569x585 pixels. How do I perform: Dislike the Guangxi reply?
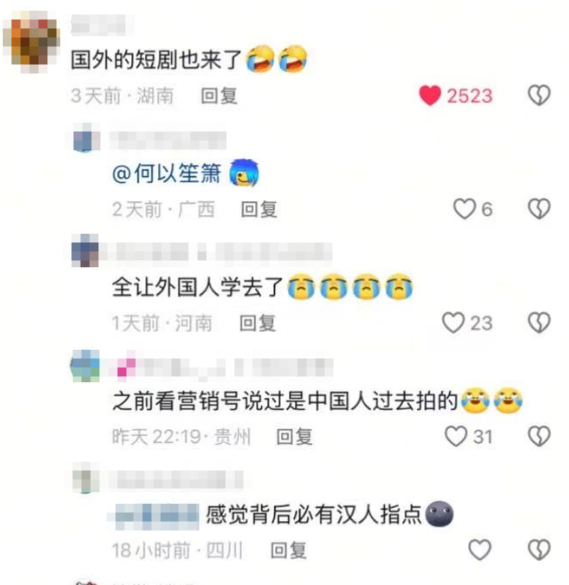click(x=539, y=209)
